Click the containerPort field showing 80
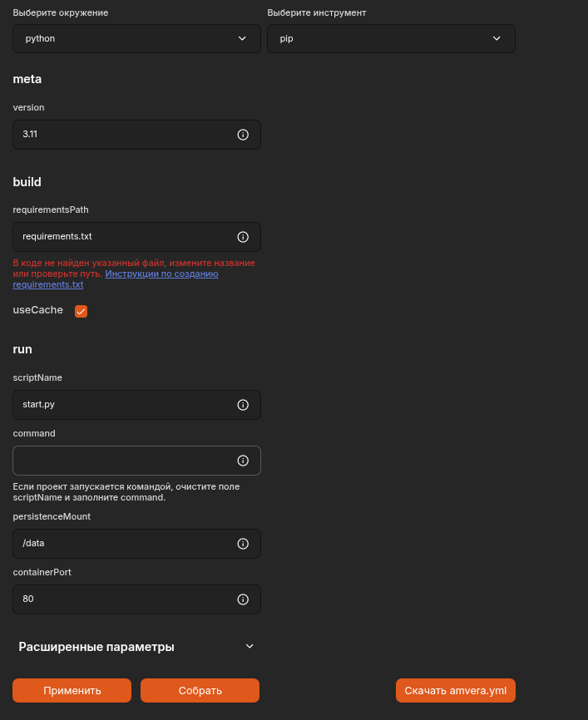 click(137, 599)
